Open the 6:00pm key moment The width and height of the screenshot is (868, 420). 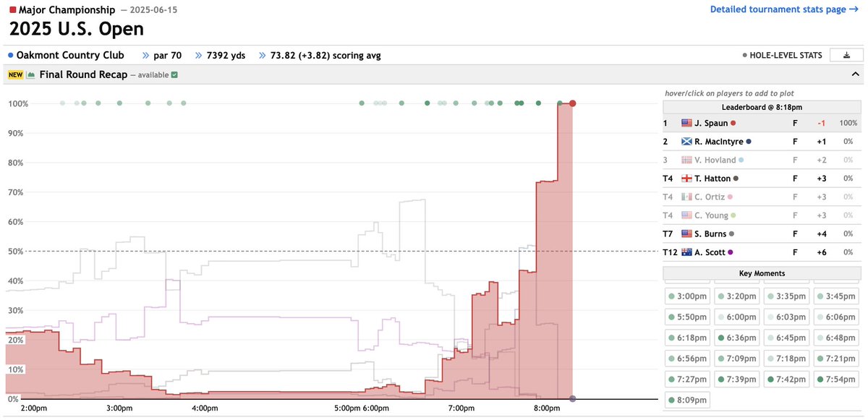(x=737, y=317)
